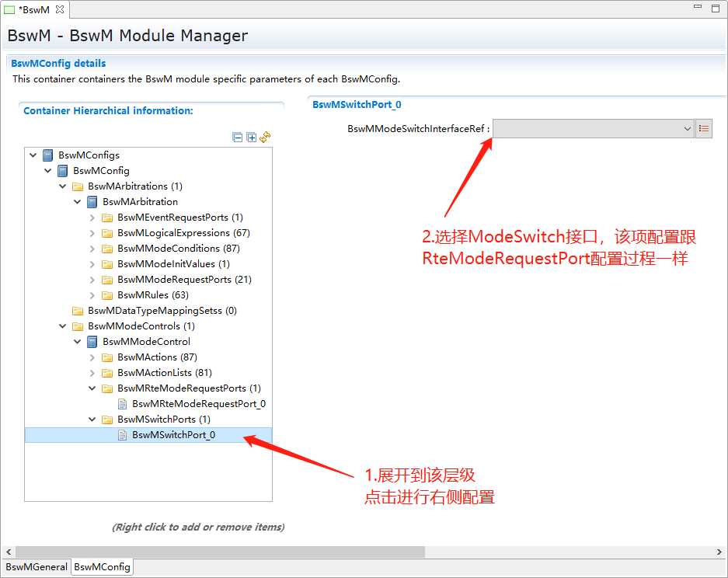The image size is (728, 578).
Task: Select the BswMConfig bottom tab
Action: 102,567
